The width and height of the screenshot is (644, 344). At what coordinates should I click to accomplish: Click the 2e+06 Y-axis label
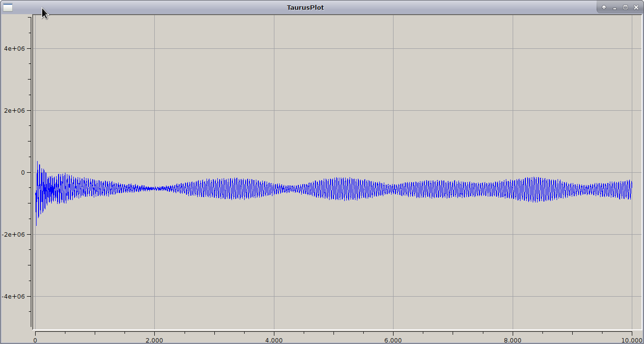click(14, 110)
